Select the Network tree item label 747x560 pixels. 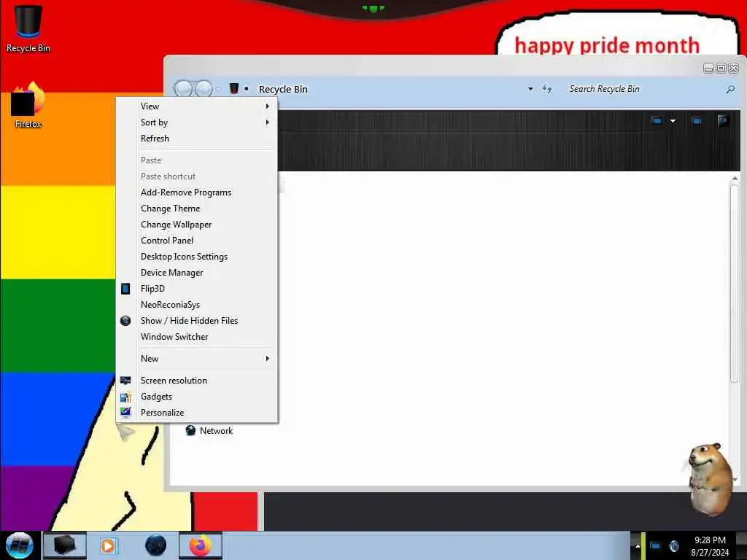click(x=216, y=430)
